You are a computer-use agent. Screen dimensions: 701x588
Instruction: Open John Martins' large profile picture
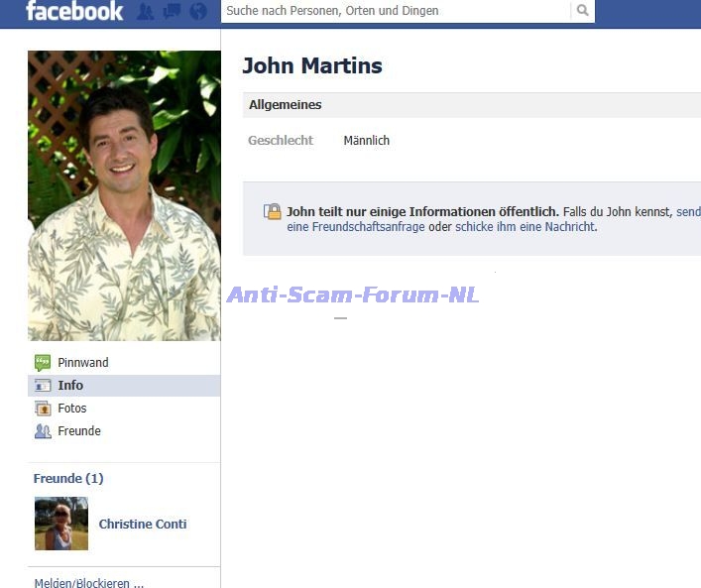pos(124,195)
